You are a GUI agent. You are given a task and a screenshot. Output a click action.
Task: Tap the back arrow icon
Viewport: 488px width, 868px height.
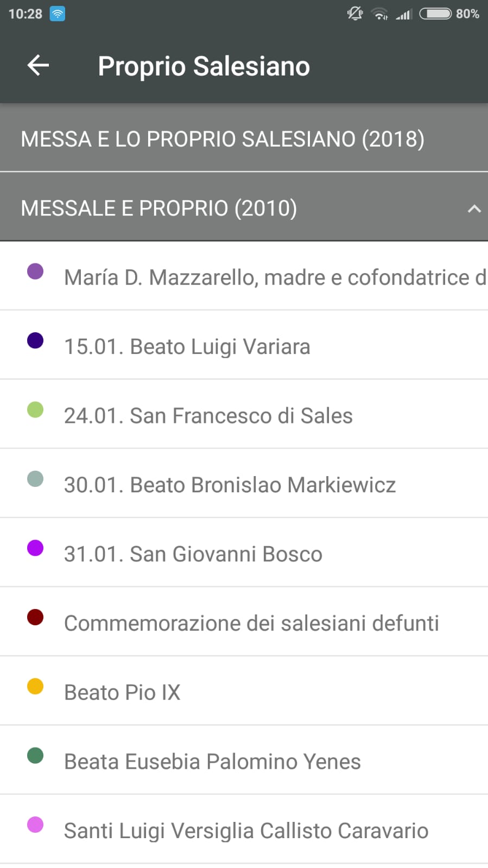[38, 66]
